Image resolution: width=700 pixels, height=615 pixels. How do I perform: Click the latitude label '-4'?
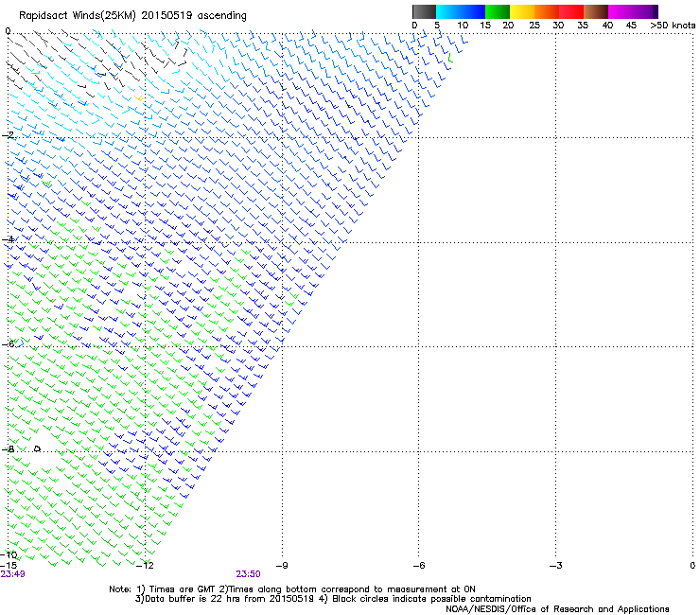(x=8, y=239)
